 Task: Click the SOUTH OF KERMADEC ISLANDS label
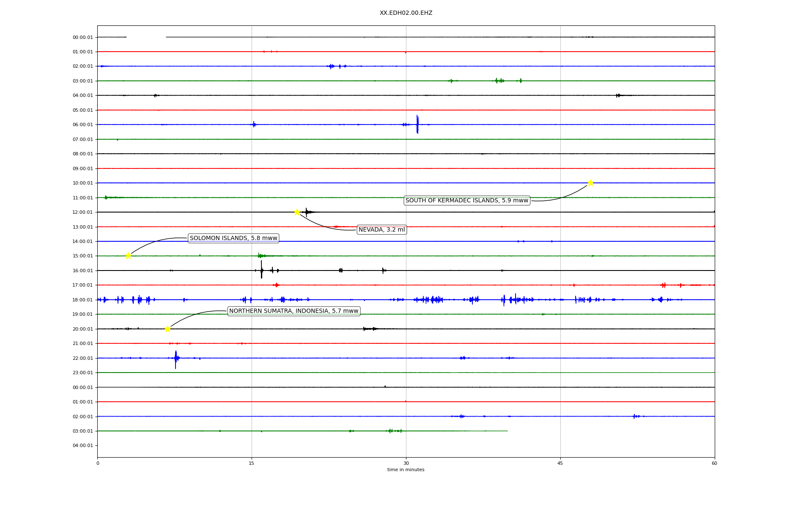(x=467, y=201)
